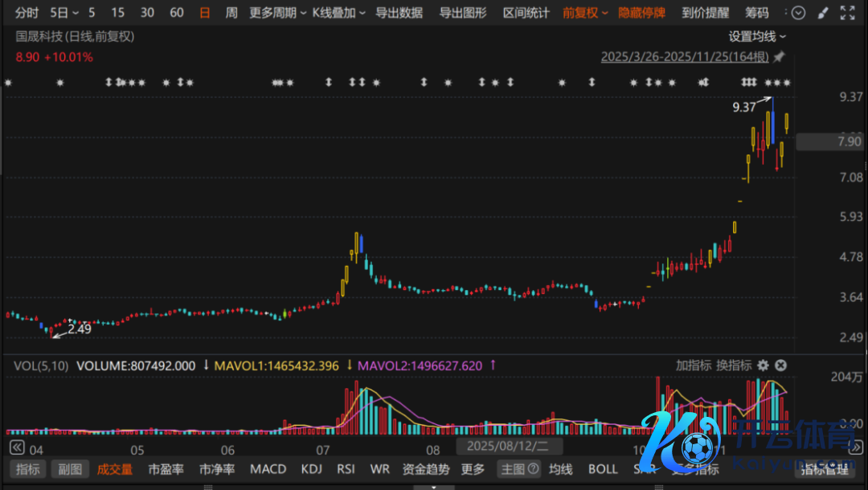Toggle the 副图 sub-chart button
Image resolution: width=868 pixels, height=490 pixels.
click(x=69, y=469)
